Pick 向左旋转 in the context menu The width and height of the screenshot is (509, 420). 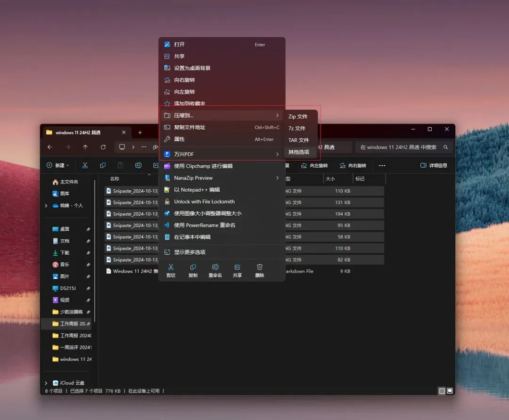pyautogui.click(x=222, y=92)
